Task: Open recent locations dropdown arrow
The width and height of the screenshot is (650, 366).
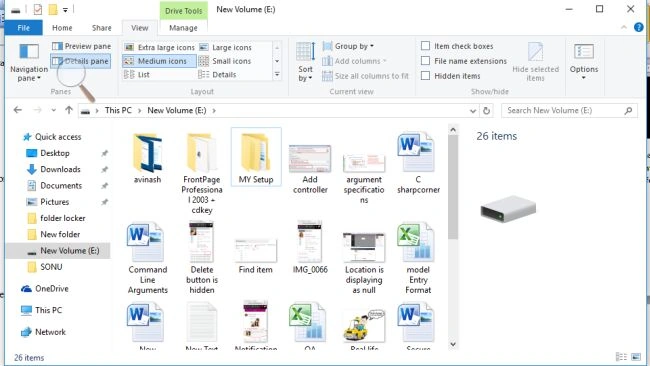Action: 53,110
